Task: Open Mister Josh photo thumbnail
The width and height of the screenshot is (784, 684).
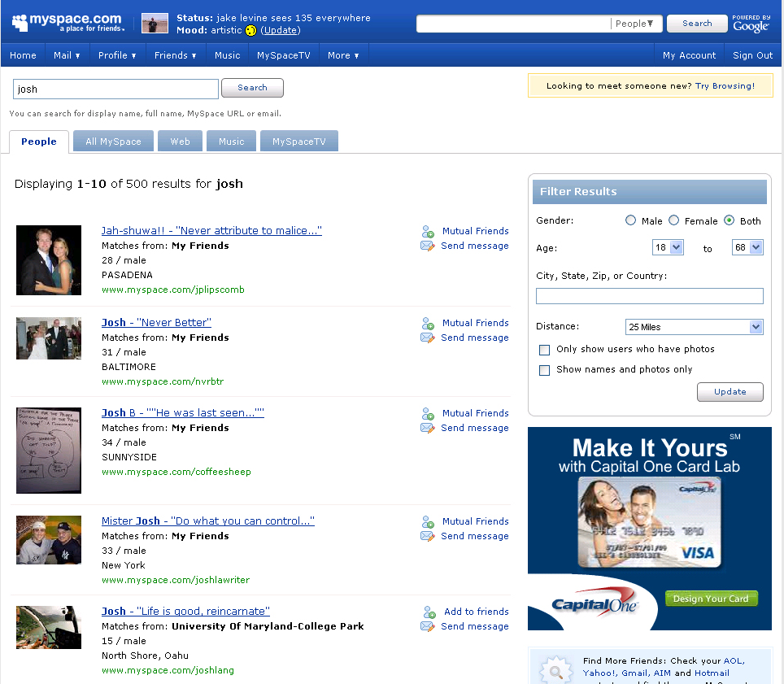Action: click(x=49, y=540)
